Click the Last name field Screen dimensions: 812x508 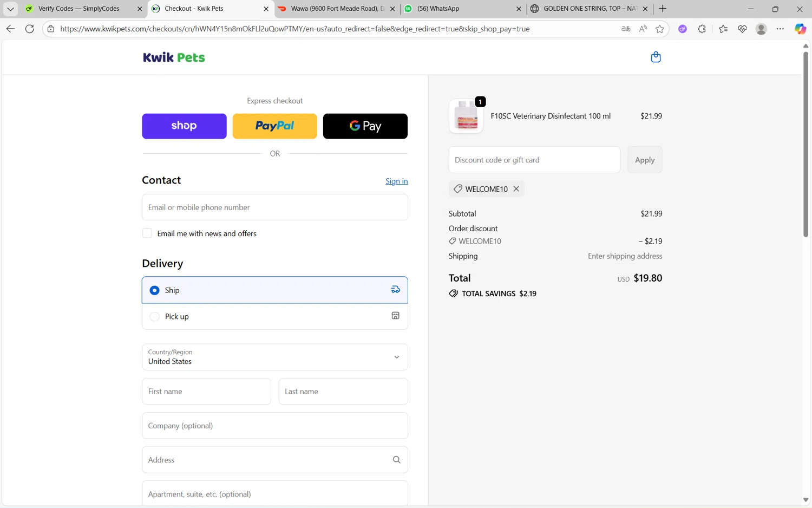343,391
